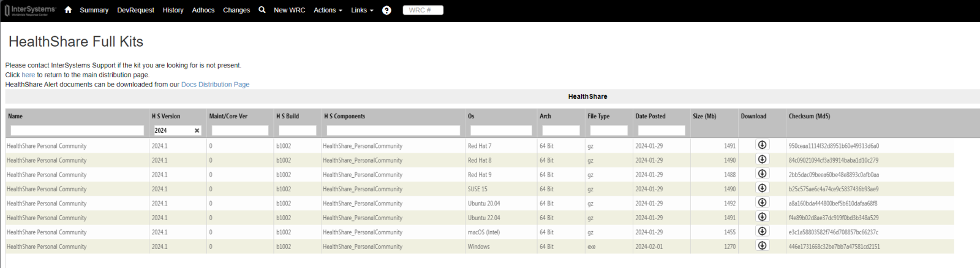The image size is (980, 268).
Task: Download the macOS (Intel) kit
Action: click(762, 231)
